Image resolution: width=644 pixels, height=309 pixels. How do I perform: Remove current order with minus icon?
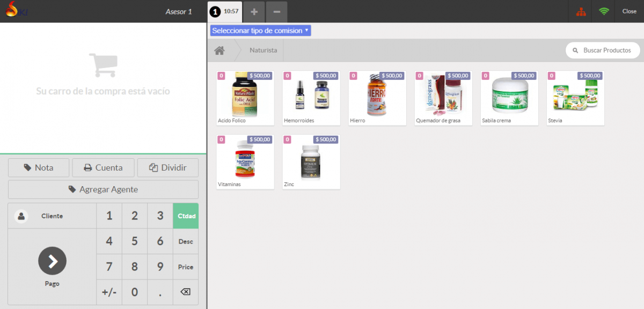pyautogui.click(x=276, y=11)
